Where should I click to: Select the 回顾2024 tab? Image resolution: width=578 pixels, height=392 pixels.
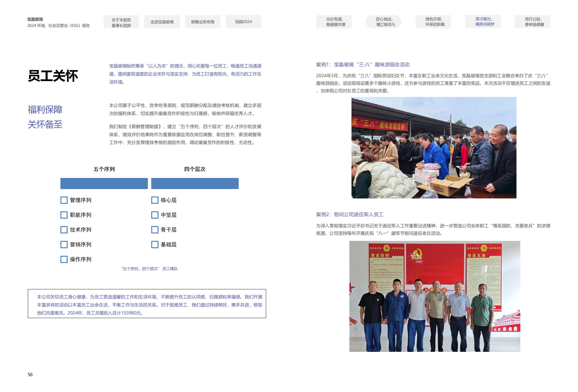243,22
